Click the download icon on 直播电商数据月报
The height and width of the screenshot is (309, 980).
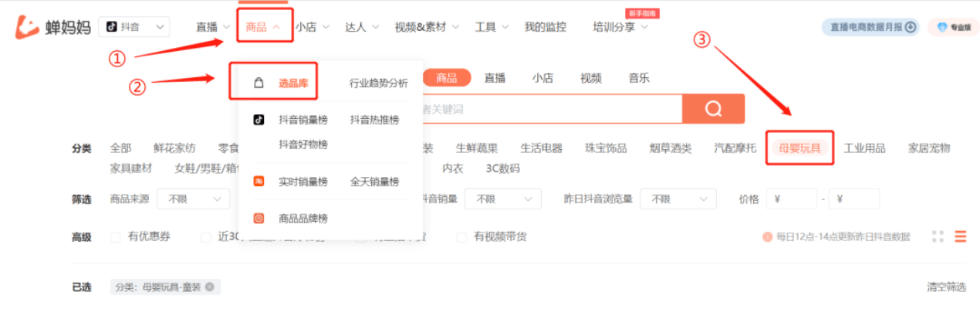[x=911, y=27]
